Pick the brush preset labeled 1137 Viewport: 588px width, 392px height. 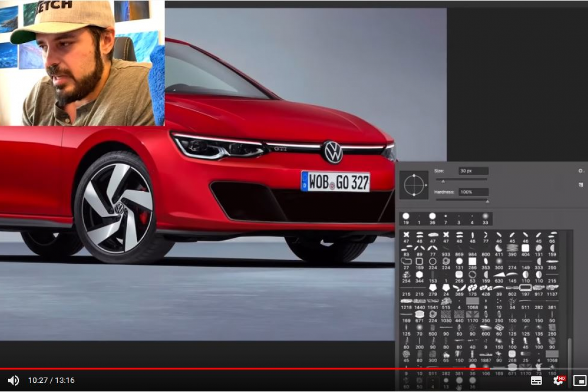point(552,288)
